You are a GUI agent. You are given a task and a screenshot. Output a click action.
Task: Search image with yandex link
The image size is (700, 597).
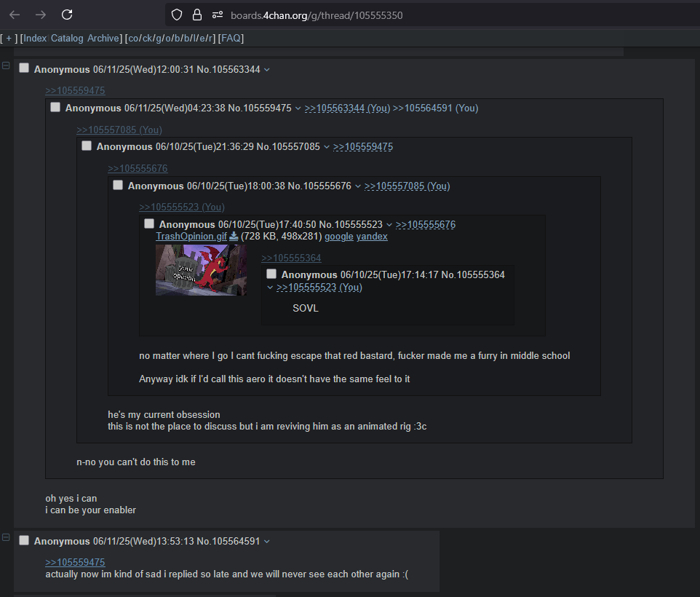[x=372, y=236]
